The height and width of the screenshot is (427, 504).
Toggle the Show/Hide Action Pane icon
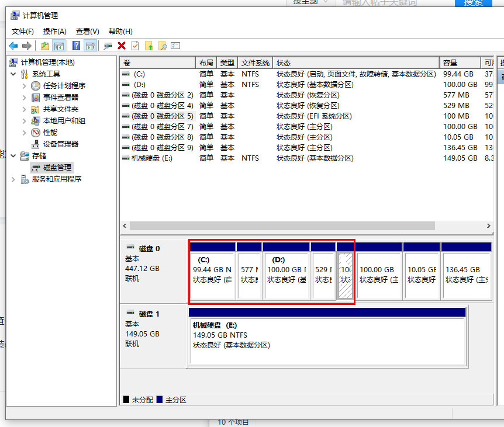click(90, 46)
